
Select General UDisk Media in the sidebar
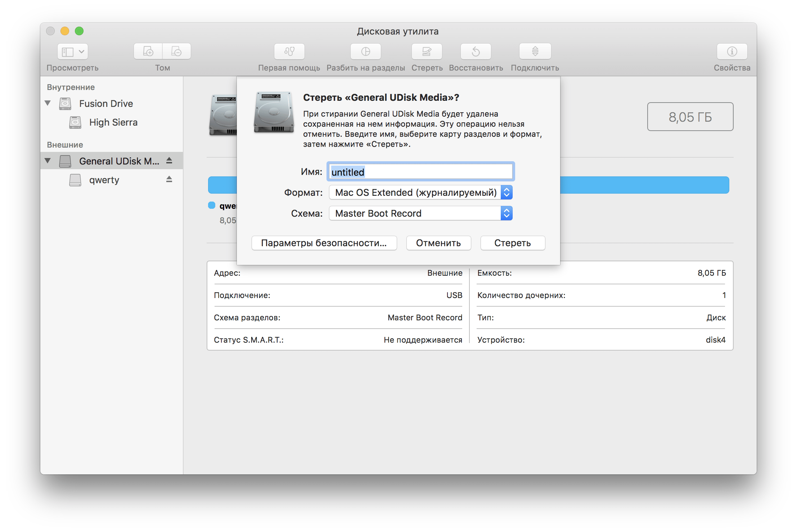[112, 161]
